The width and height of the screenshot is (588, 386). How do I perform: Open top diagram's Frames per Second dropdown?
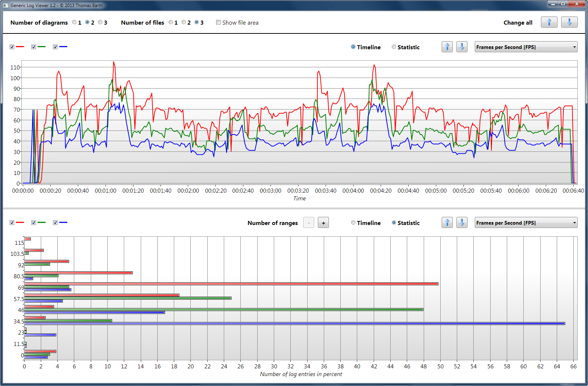(x=526, y=47)
